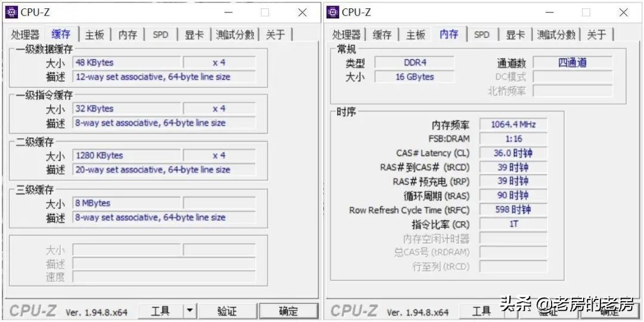Viewport: 644px width, 322px height.
Task: Switch to 主板 tab in right CPU-Z window
Action: tap(416, 35)
